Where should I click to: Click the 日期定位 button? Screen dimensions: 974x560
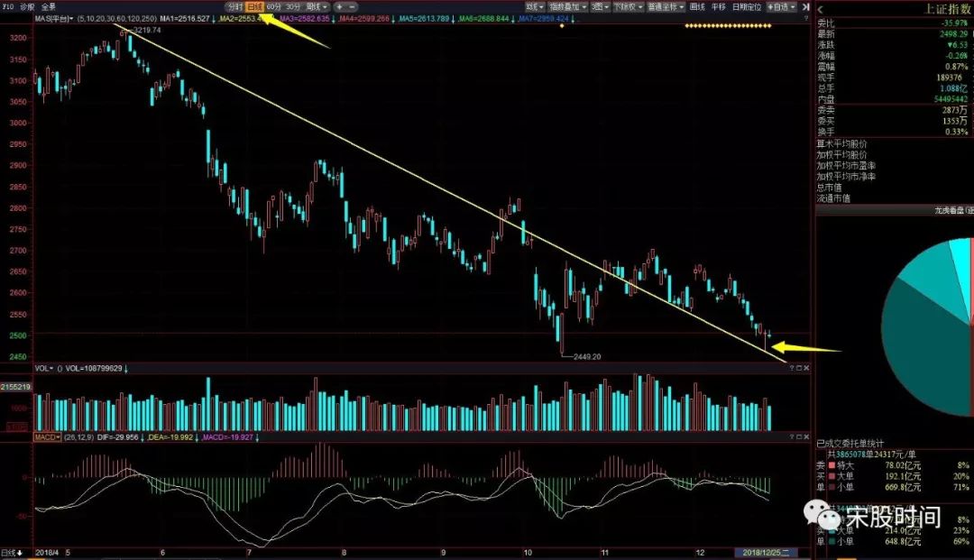pos(746,6)
